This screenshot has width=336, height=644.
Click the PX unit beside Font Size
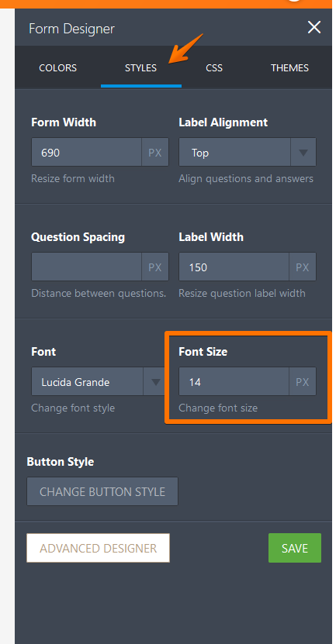point(303,382)
